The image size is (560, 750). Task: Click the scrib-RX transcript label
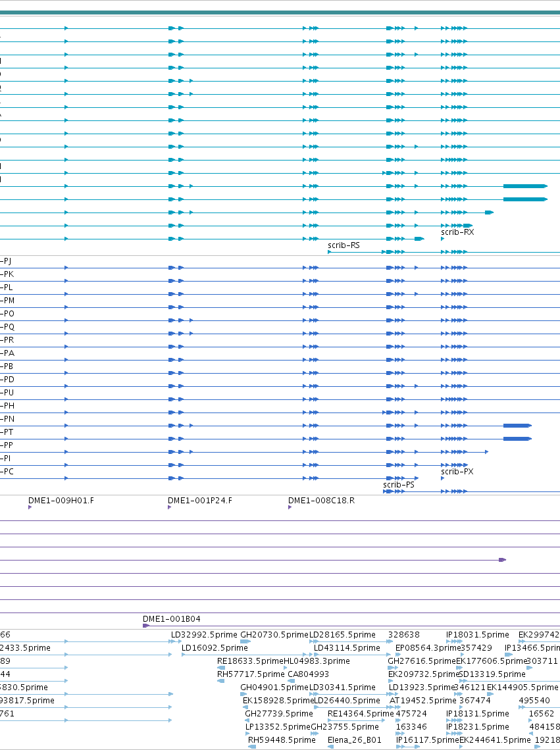tap(457, 232)
